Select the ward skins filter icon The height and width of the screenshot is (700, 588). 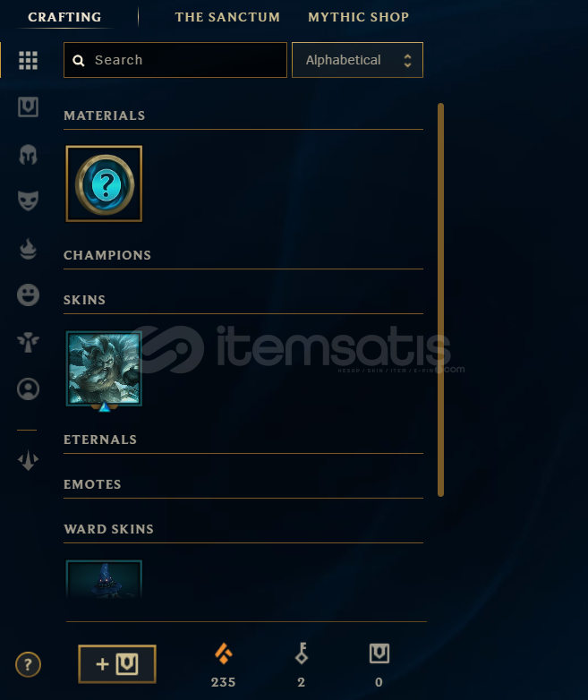click(28, 343)
